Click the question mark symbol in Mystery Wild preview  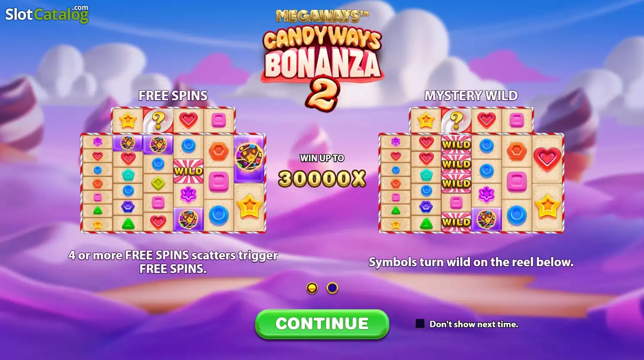(x=456, y=120)
